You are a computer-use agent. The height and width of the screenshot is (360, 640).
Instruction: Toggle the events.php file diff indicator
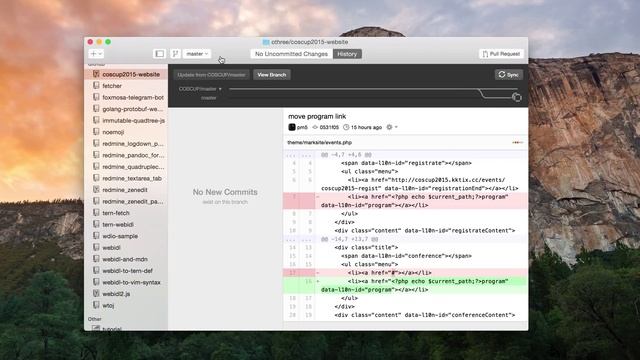click(x=517, y=142)
